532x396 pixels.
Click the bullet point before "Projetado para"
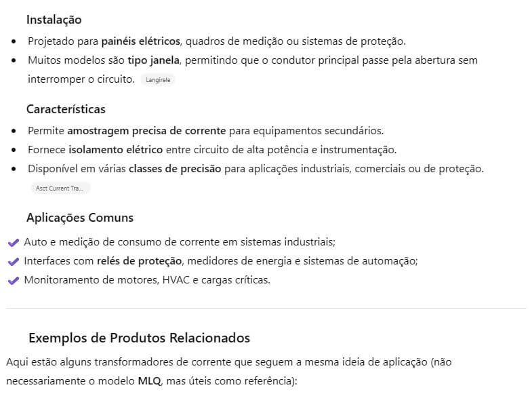(14, 41)
